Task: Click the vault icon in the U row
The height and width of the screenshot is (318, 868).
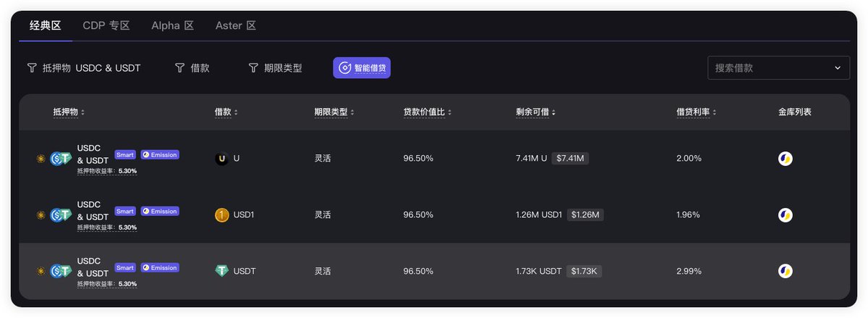Action: pyautogui.click(x=785, y=159)
